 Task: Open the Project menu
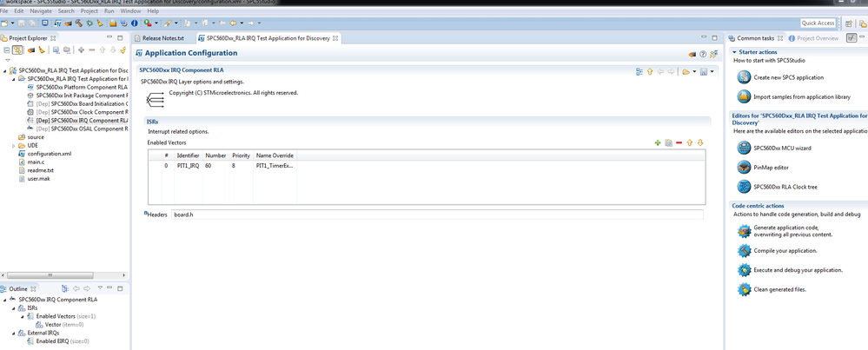tap(89, 11)
